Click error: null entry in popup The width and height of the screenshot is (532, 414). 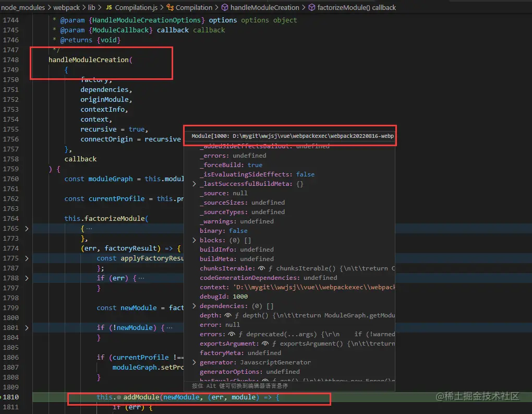tap(220, 325)
